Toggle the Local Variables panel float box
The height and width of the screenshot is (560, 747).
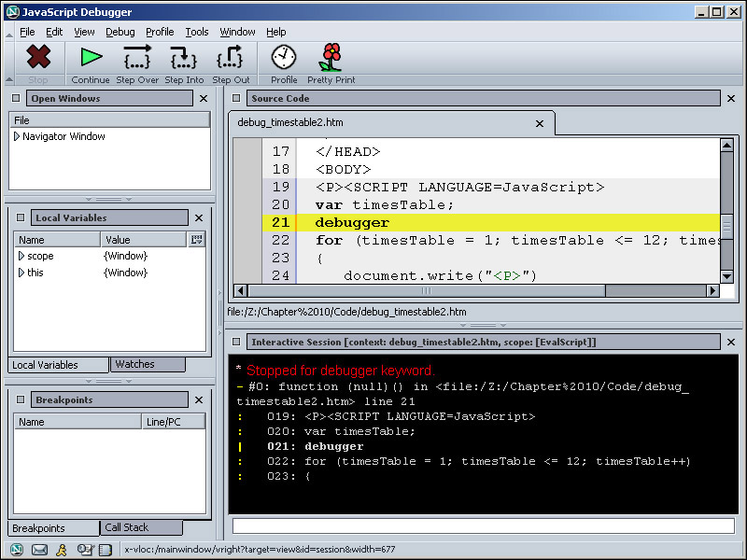click(21, 217)
